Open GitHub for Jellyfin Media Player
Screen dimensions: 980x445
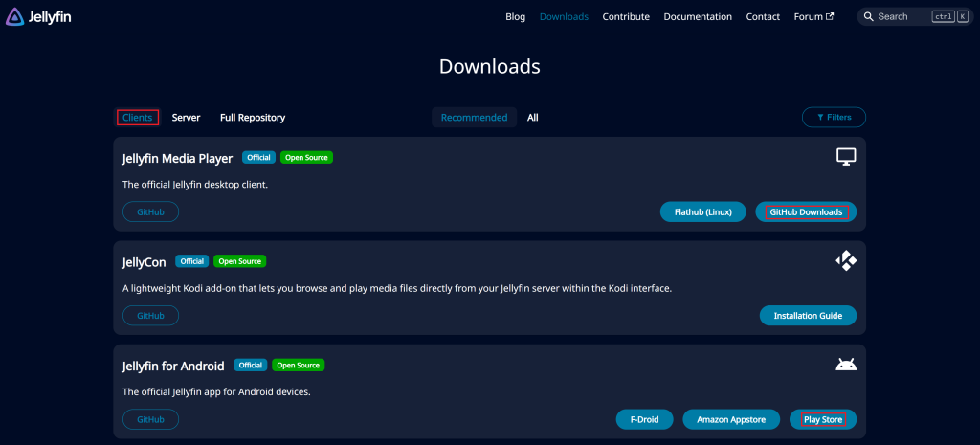[150, 211]
